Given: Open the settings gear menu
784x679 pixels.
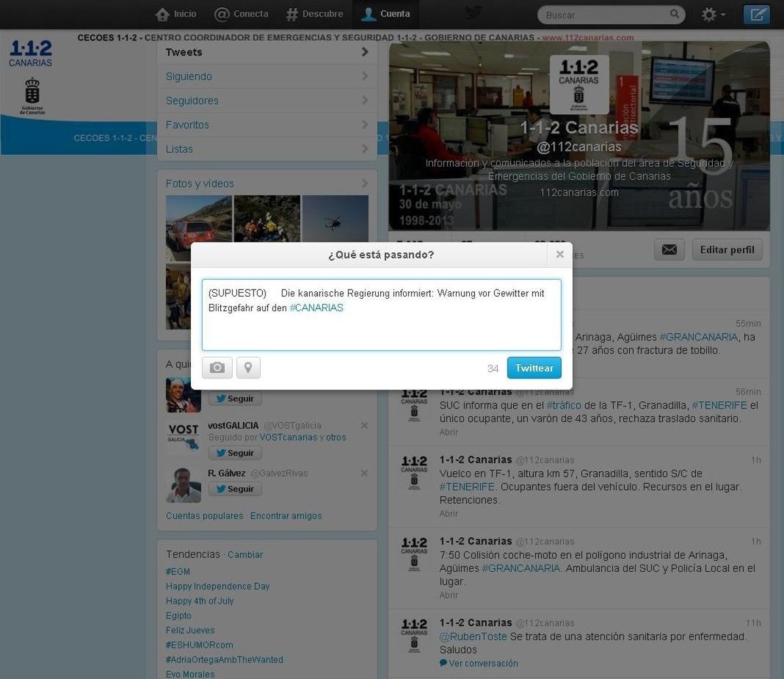Looking at the screenshot, I should coord(712,14).
